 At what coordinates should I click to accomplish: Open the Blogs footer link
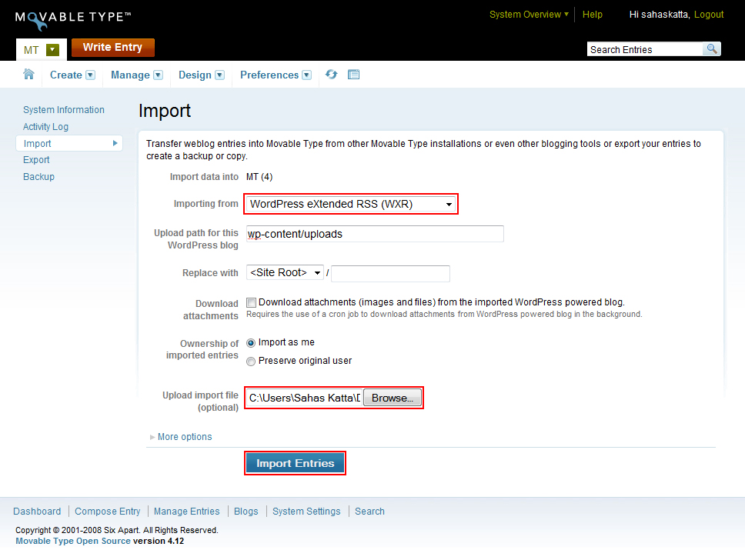(246, 512)
